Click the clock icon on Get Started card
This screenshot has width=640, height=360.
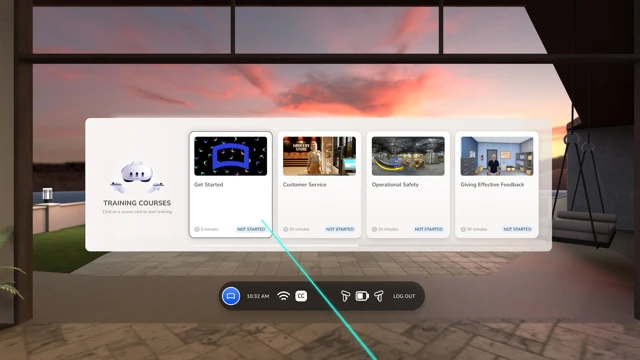point(197,229)
